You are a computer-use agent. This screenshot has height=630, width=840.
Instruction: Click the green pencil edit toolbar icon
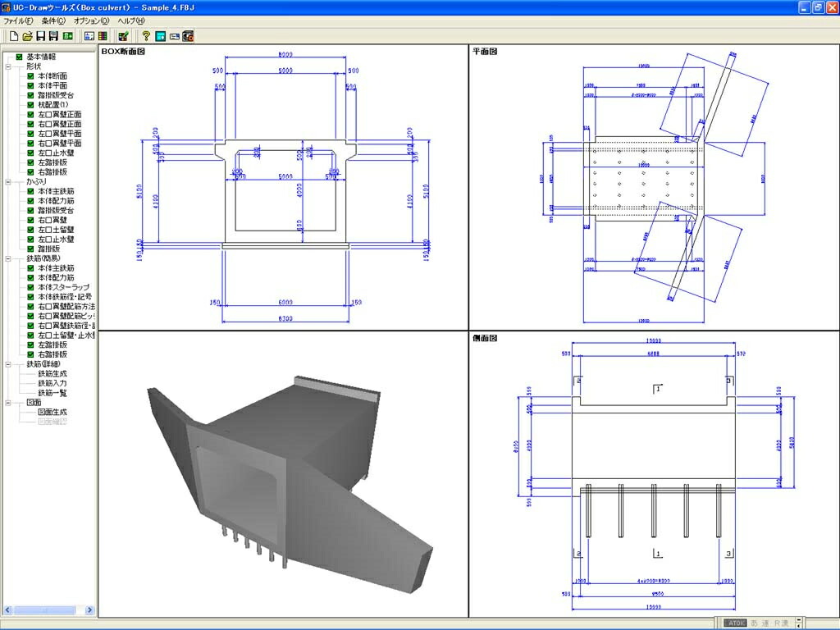coord(124,36)
